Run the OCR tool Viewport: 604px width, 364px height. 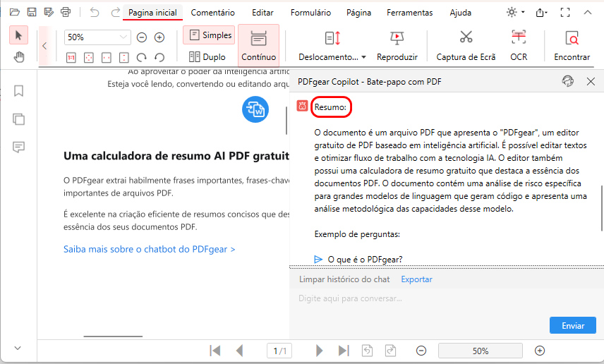(519, 45)
